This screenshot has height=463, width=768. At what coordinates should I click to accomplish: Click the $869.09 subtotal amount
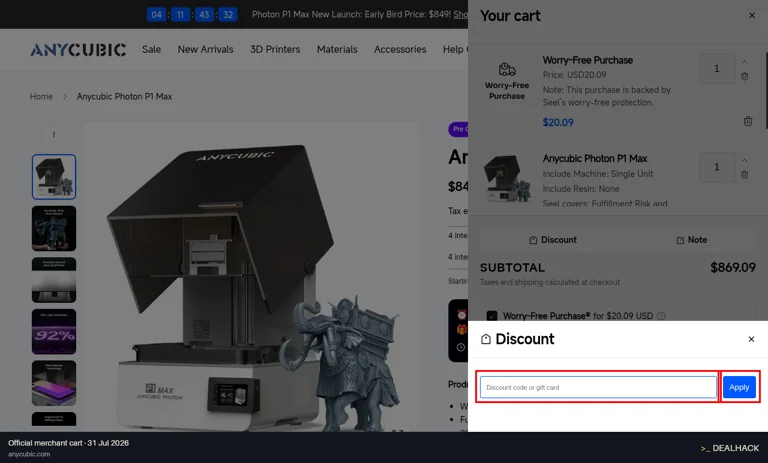coord(733,268)
